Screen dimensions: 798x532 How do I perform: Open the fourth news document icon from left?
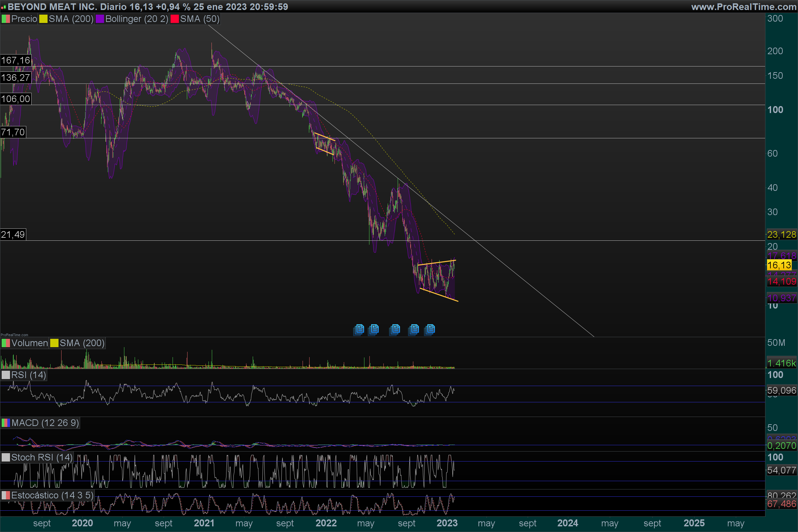pyautogui.click(x=414, y=329)
